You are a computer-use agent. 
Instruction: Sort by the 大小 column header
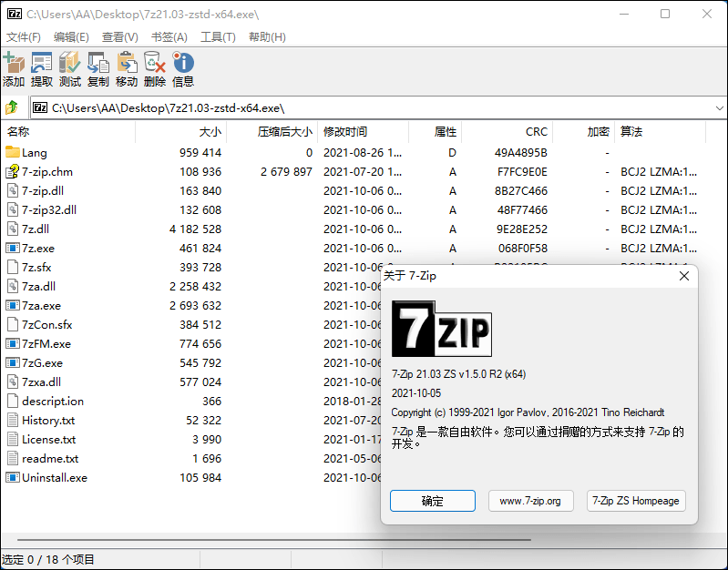(x=210, y=132)
